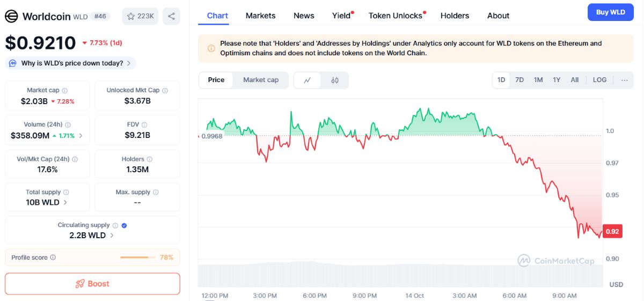
Task: Set chart range to 1D
Action: pyautogui.click(x=501, y=80)
